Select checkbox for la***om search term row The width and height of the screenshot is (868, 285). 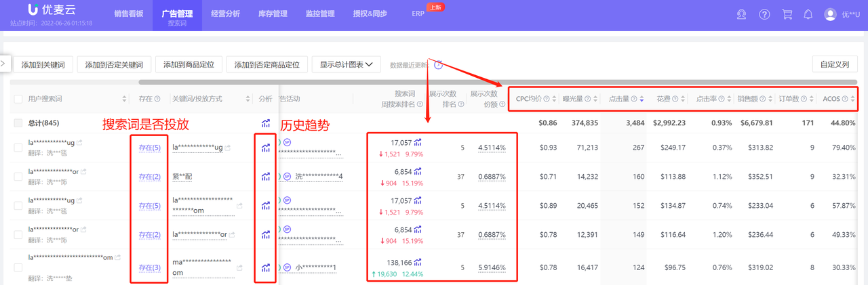click(18, 267)
